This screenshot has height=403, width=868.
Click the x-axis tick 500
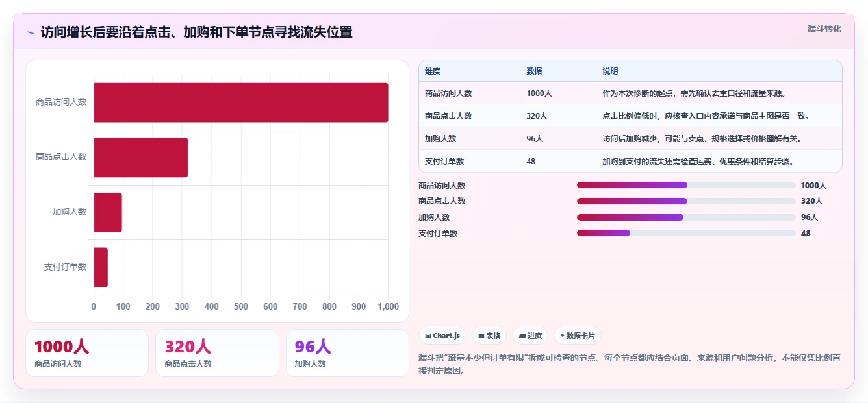241,306
